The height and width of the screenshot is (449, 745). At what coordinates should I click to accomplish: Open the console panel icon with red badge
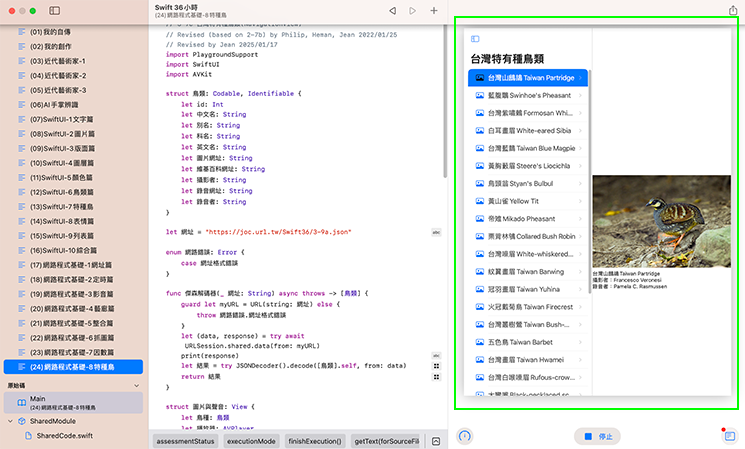(729, 436)
